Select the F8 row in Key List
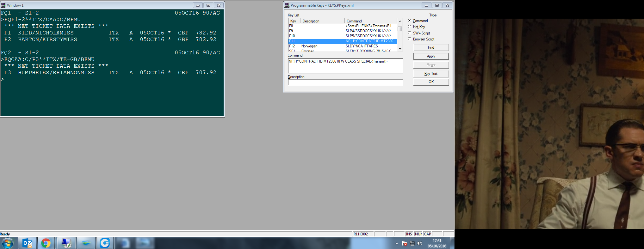644x249 pixels. (343, 26)
